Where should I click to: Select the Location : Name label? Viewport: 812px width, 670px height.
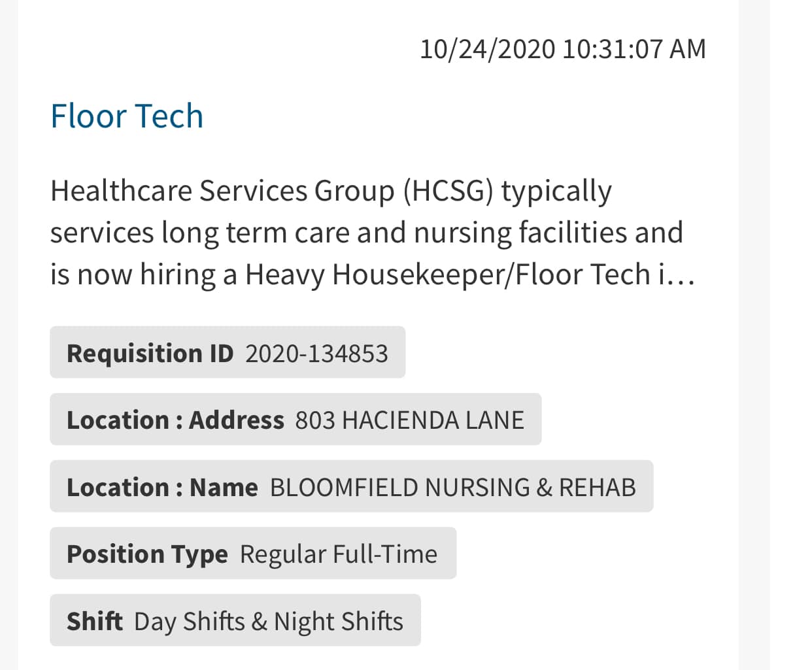point(162,487)
